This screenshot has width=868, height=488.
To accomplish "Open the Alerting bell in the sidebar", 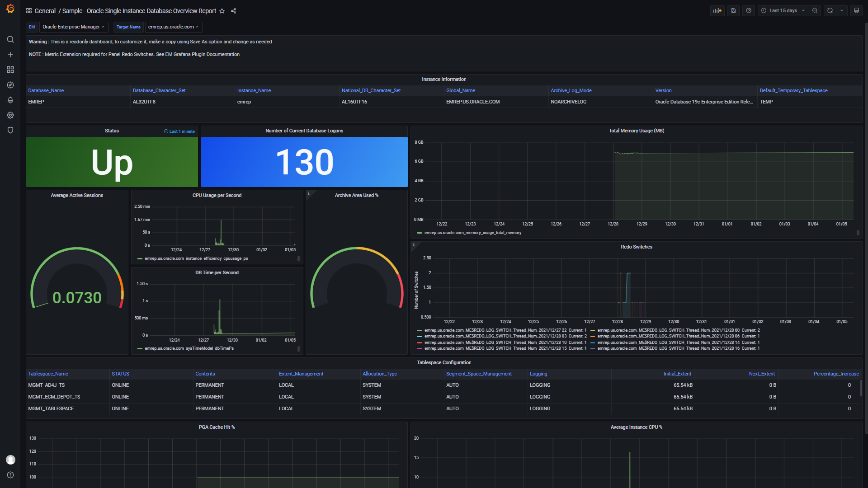I will [10, 100].
